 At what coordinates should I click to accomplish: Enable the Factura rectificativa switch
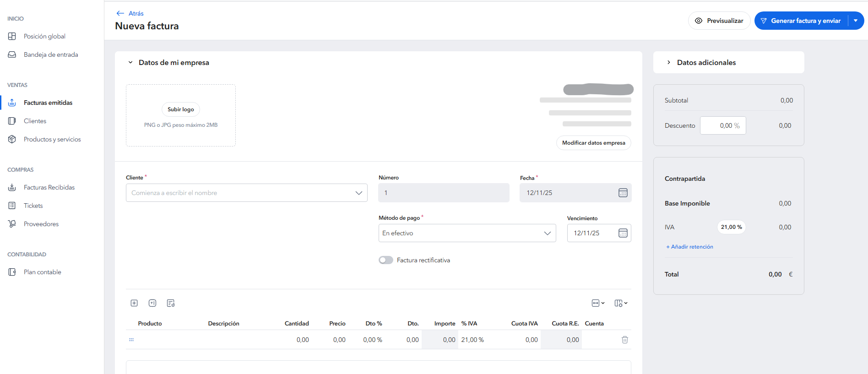(386, 260)
